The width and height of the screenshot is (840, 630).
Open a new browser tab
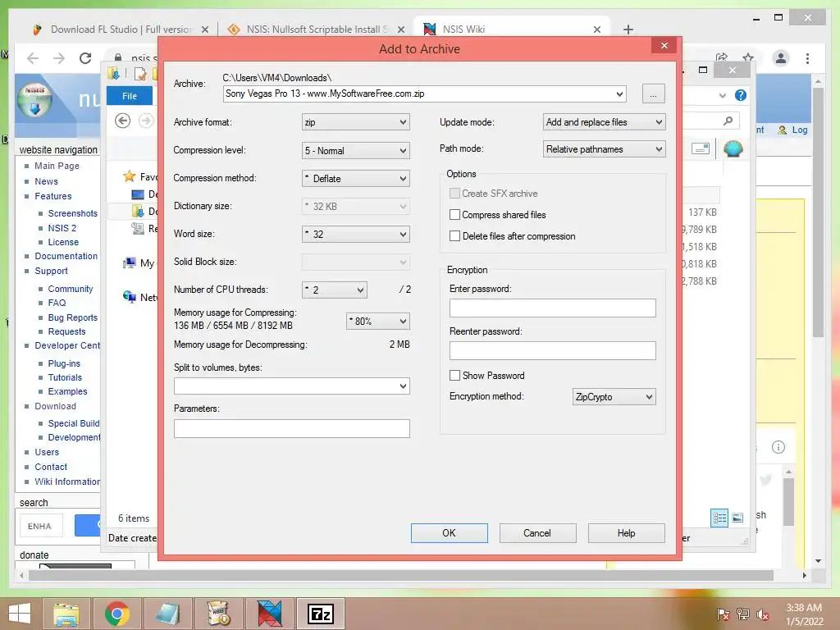[x=628, y=30]
